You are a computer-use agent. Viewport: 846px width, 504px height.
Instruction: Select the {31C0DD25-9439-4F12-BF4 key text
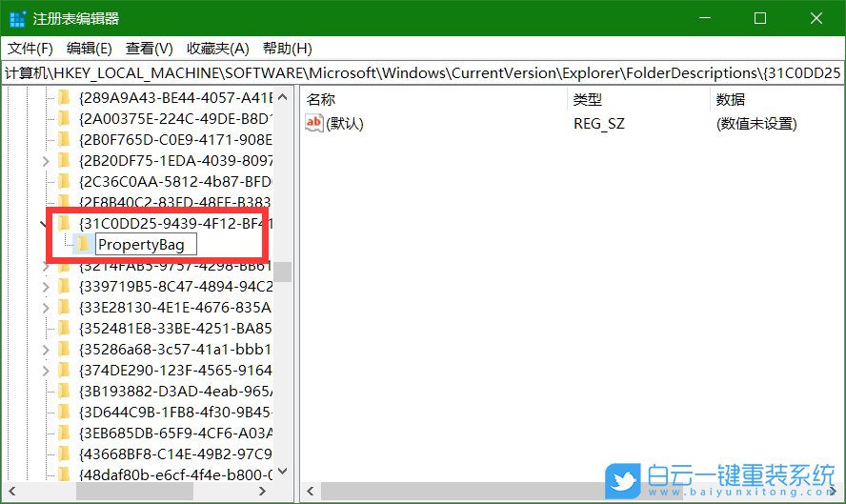tap(176, 223)
